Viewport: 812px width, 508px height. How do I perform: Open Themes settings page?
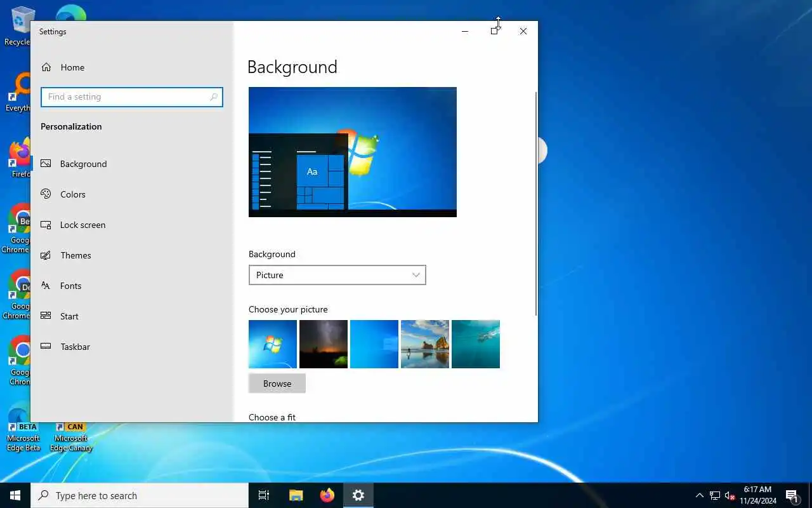(x=131, y=255)
